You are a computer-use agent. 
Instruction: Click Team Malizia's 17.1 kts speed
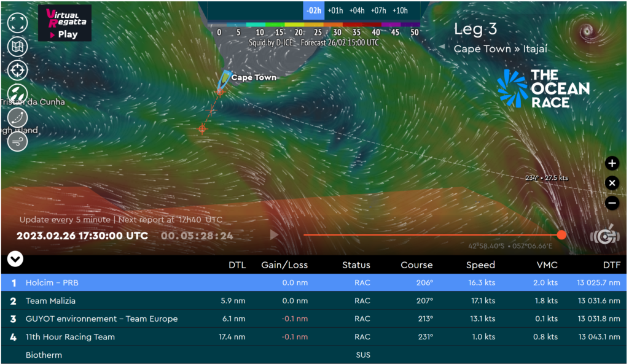[483, 301]
